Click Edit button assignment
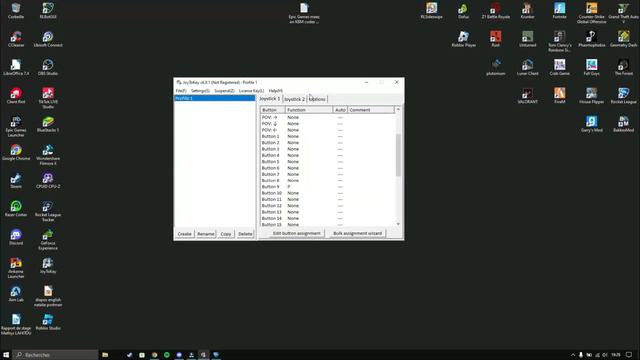The width and height of the screenshot is (640, 360). pyautogui.click(x=296, y=233)
